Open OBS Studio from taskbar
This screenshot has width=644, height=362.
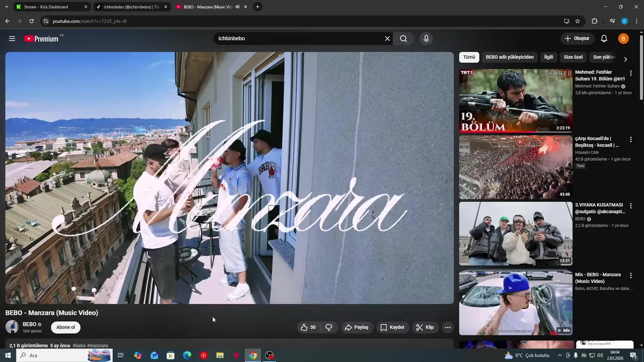(x=270, y=355)
